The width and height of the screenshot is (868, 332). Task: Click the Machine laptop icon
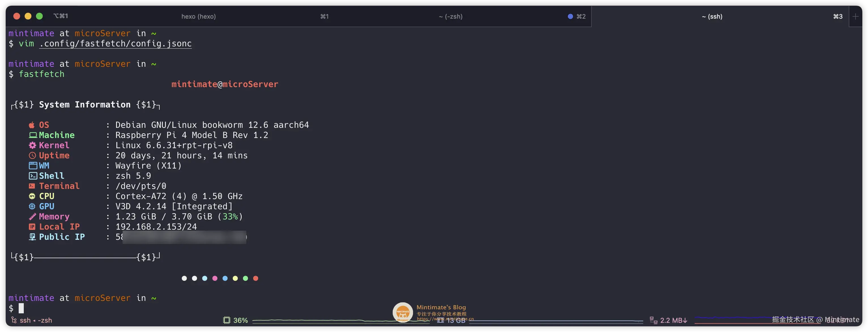[x=33, y=135]
